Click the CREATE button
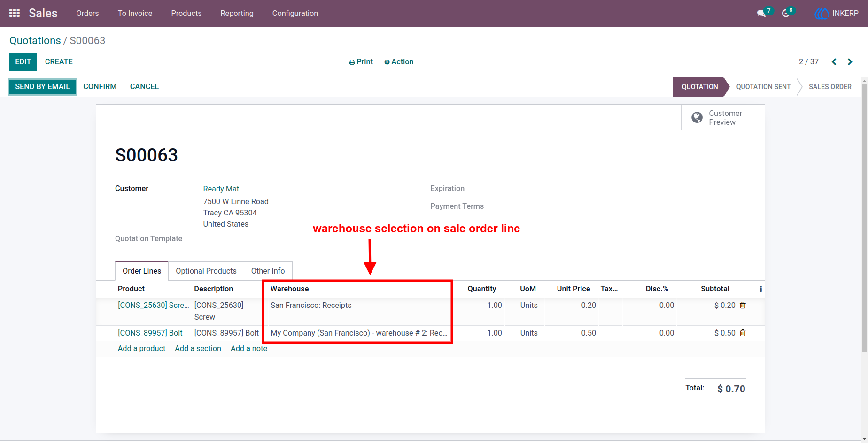The height and width of the screenshot is (443, 868). click(x=59, y=62)
